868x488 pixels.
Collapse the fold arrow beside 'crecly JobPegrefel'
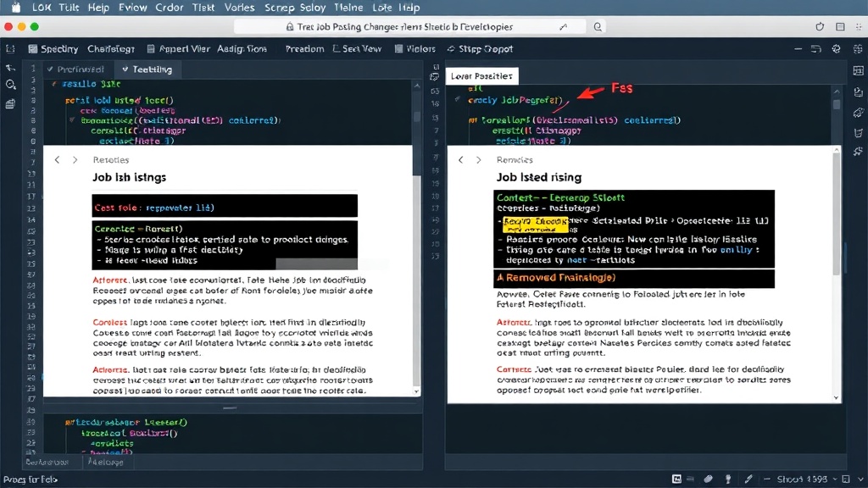[x=457, y=100]
